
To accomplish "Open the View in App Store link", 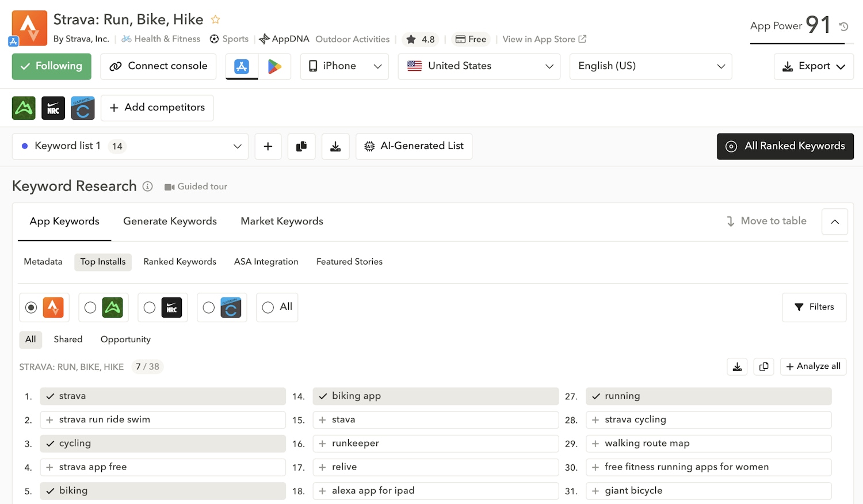I will tap(544, 39).
